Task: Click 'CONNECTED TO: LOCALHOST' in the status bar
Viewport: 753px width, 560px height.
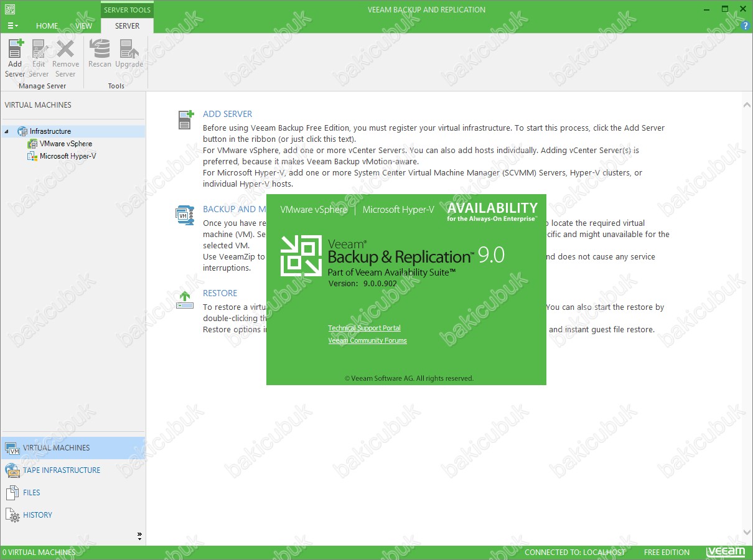Action: tap(575, 553)
